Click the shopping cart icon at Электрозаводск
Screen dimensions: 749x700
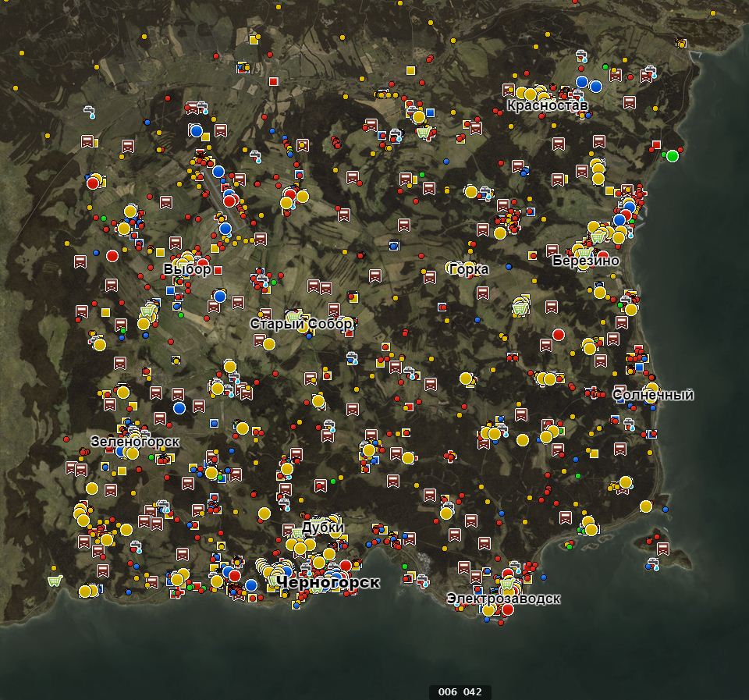tap(508, 584)
